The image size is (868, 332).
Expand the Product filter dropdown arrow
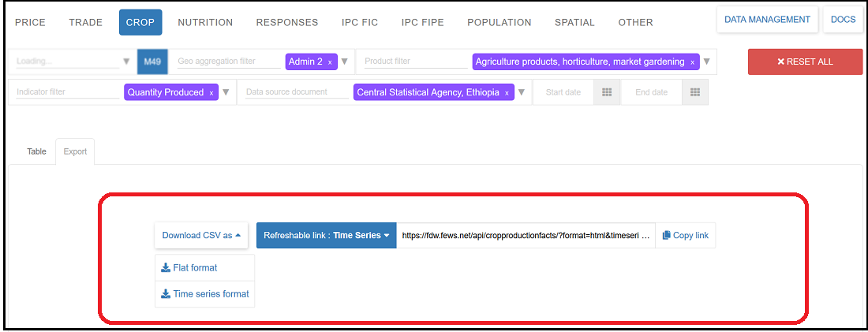(706, 62)
